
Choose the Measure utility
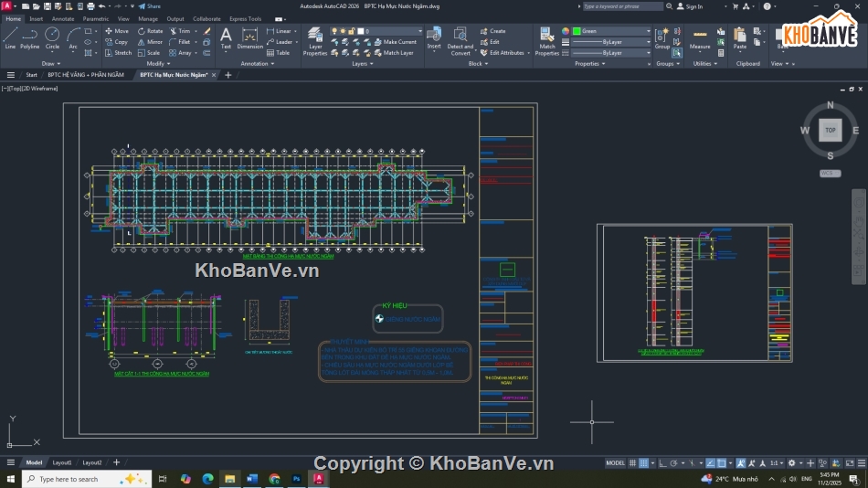[700, 37]
